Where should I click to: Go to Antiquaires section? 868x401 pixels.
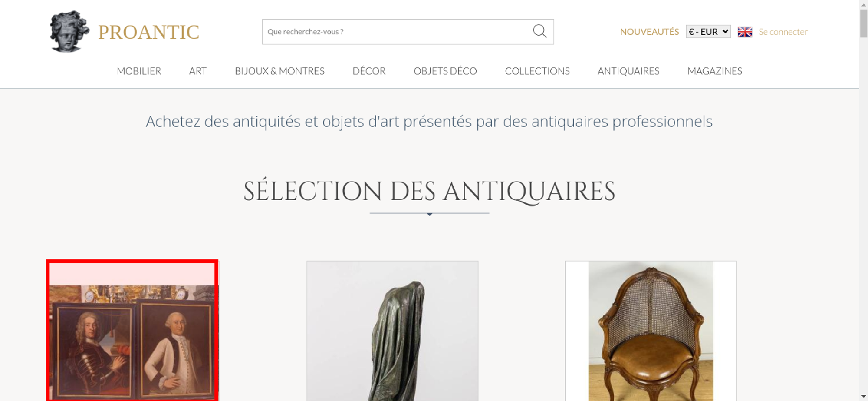[x=628, y=71]
